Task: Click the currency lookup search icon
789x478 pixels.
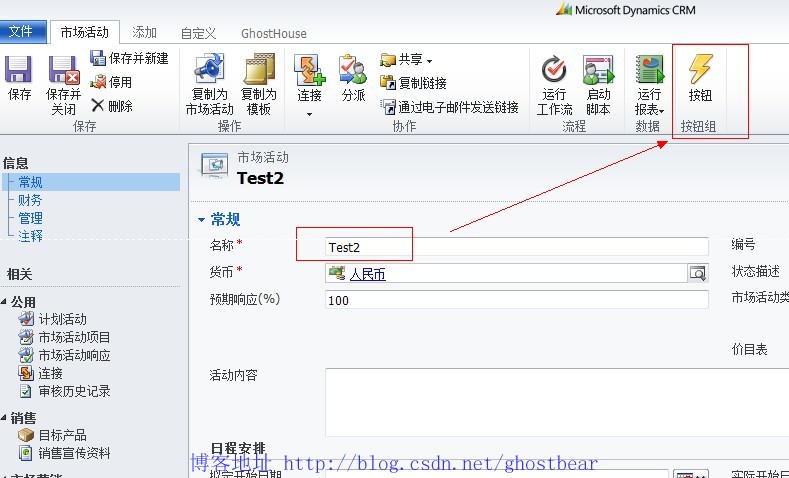Action: point(698,273)
